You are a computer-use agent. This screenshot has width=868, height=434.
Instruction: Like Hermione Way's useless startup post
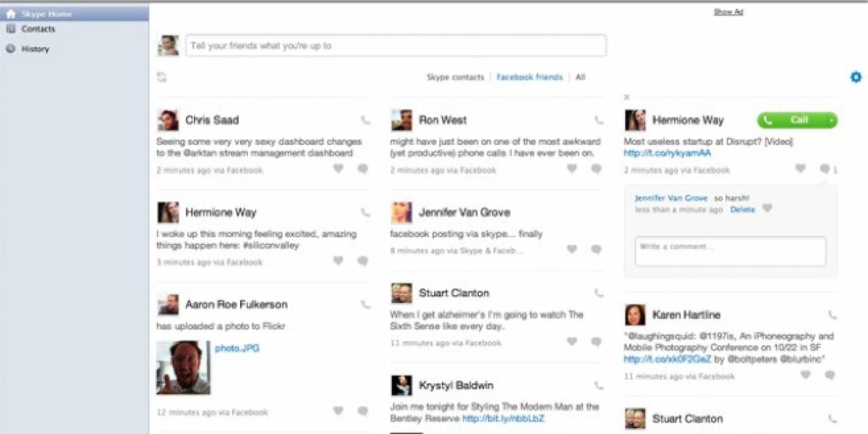pos(800,169)
